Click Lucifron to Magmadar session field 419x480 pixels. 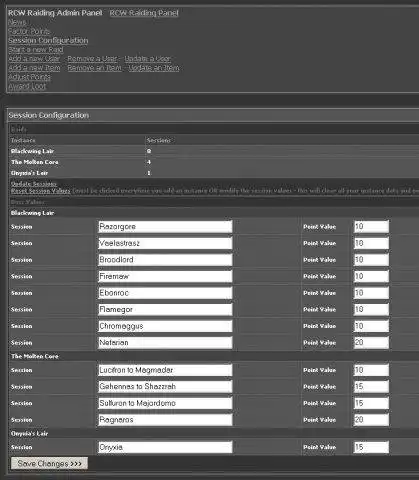[165, 370]
